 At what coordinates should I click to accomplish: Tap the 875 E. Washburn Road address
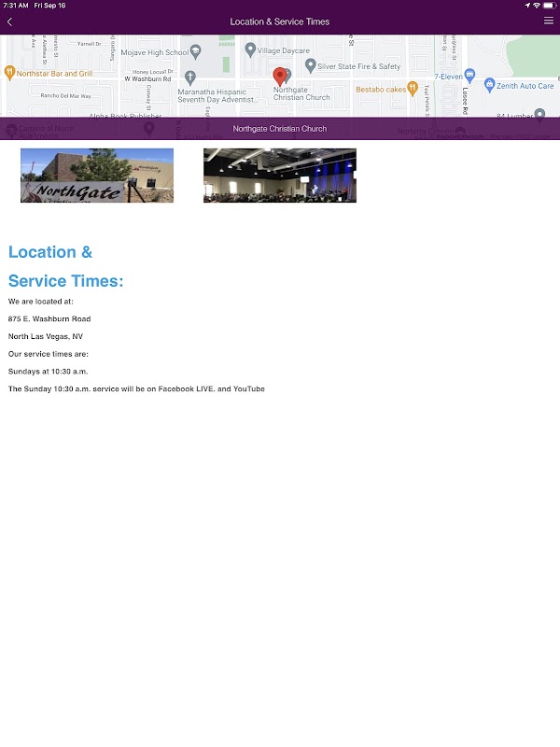[49, 318]
